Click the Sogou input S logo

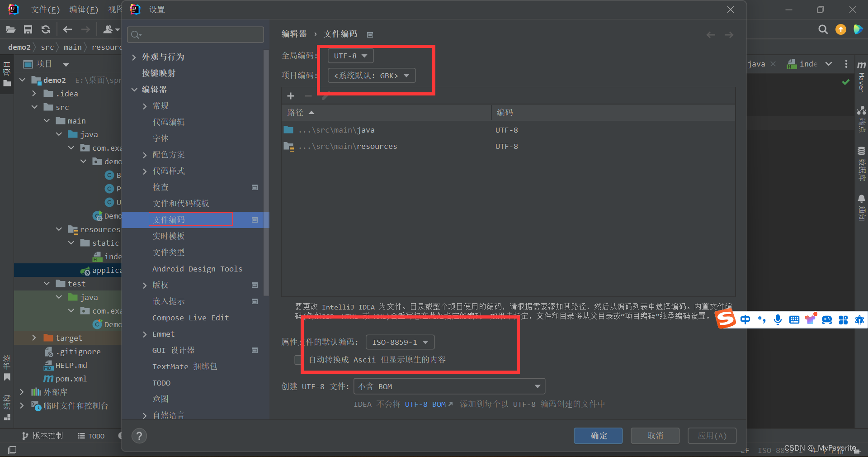(725, 319)
